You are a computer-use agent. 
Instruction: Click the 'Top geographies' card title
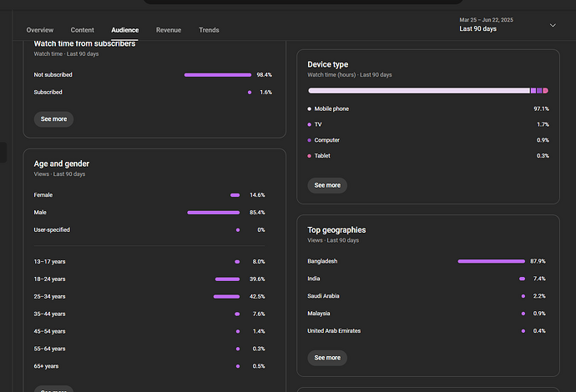click(x=336, y=230)
